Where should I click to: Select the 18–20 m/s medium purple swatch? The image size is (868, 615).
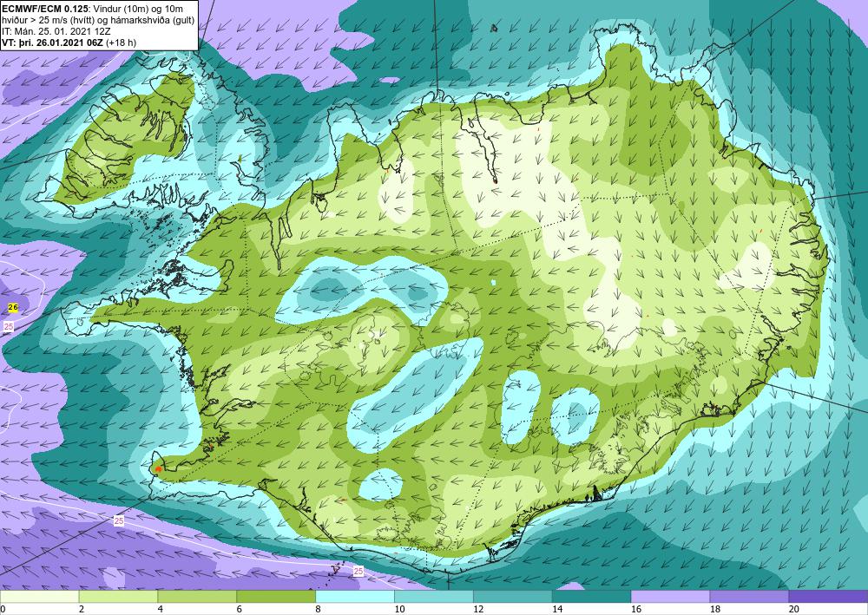749,597
